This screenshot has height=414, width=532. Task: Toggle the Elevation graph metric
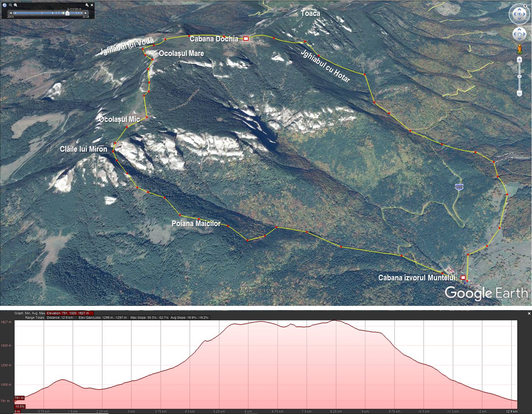coord(70,313)
